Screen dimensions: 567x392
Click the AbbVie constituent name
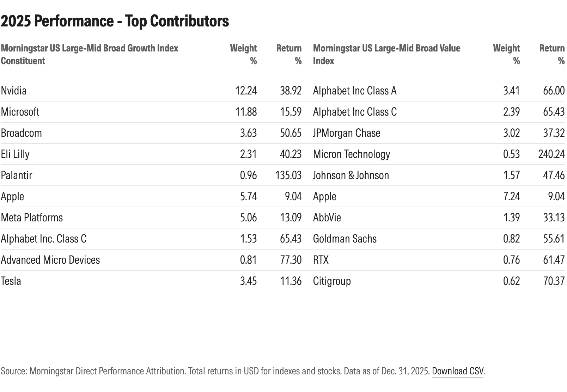click(327, 218)
